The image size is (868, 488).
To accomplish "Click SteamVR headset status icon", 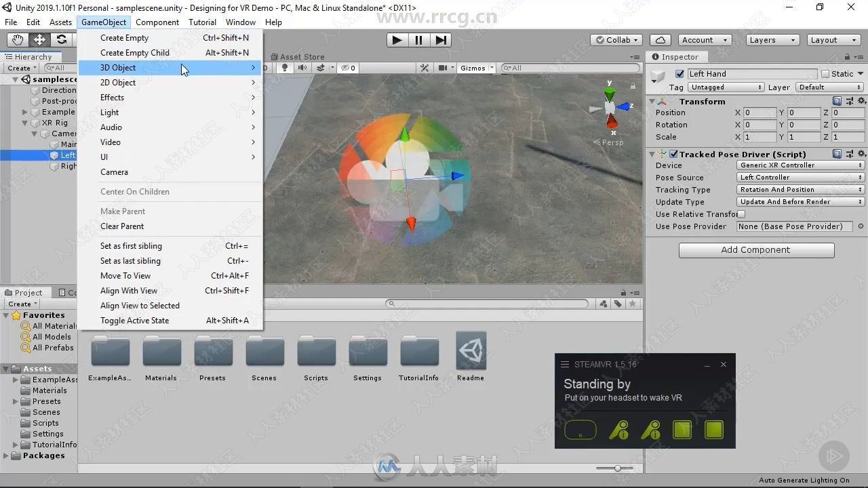I will click(x=580, y=430).
